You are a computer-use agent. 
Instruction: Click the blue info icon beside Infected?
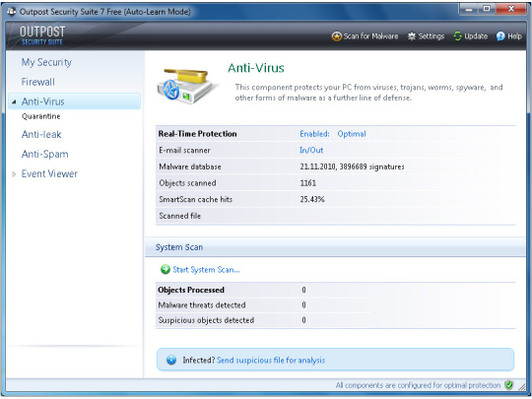pos(171,360)
